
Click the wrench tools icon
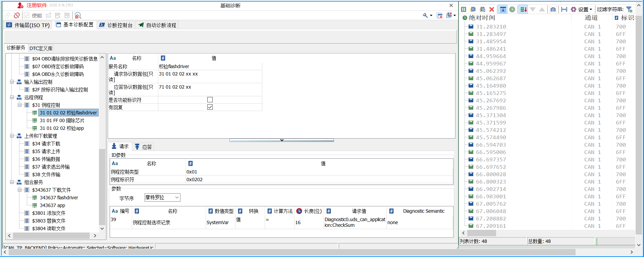pos(425,15)
